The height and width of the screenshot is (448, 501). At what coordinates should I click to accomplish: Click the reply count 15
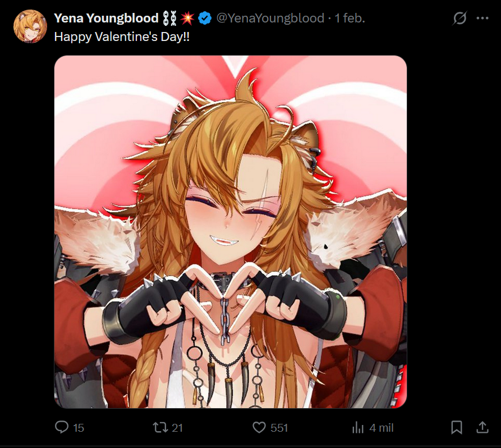click(79, 428)
